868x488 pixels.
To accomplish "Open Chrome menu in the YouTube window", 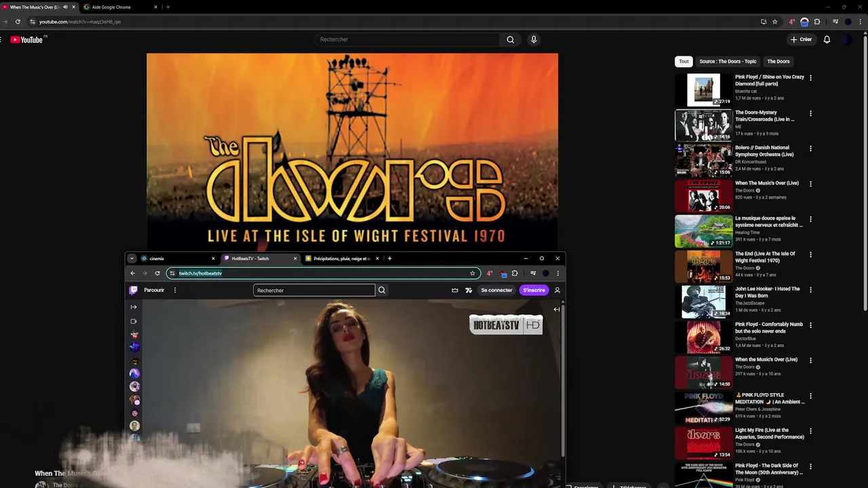I will coord(861,22).
